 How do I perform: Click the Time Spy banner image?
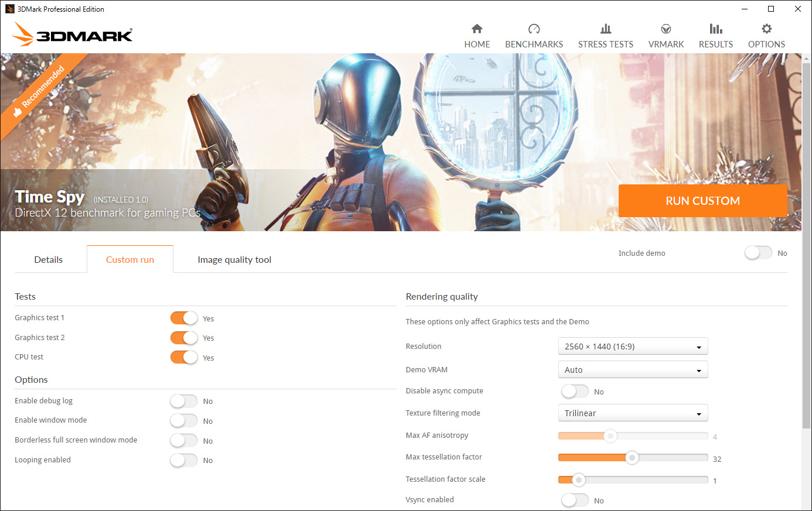[401, 142]
